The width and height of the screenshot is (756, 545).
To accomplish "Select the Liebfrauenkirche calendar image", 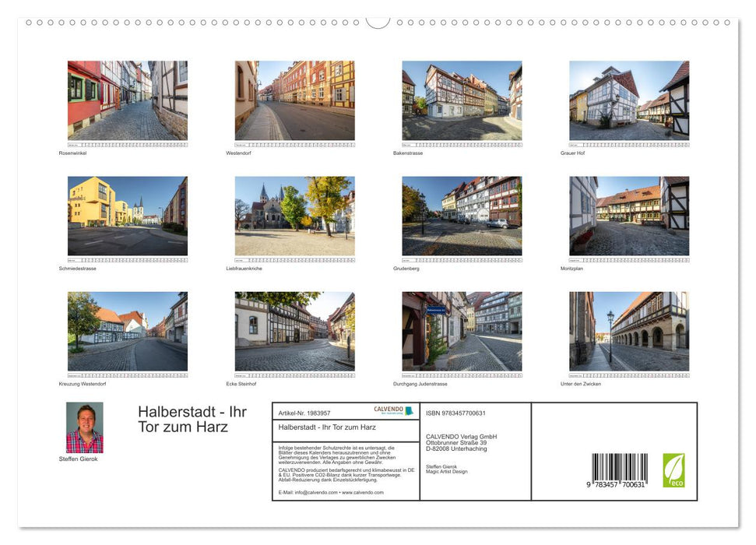I will [294, 216].
